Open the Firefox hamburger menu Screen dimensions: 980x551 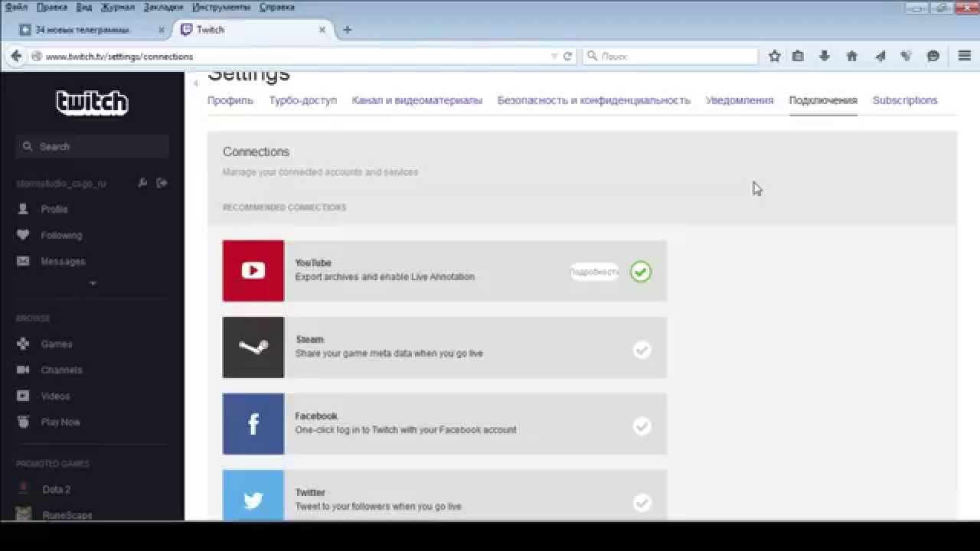click(x=965, y=56)
